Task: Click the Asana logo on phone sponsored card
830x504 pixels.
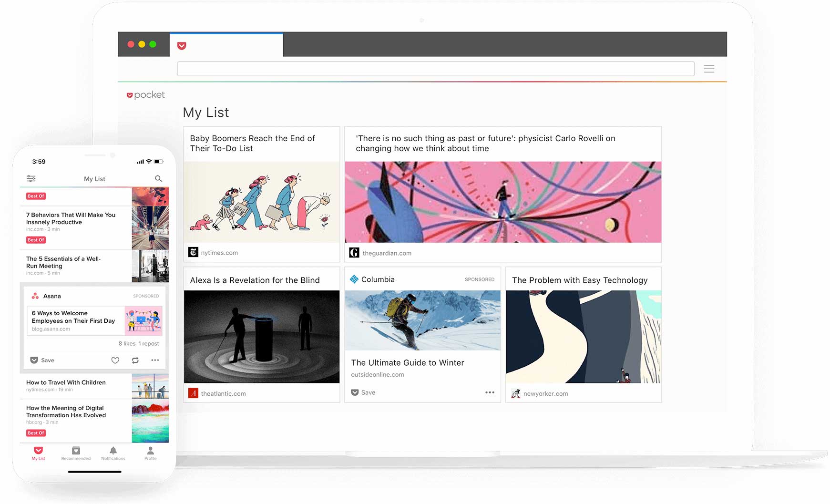Action: (x=35, y=296)
